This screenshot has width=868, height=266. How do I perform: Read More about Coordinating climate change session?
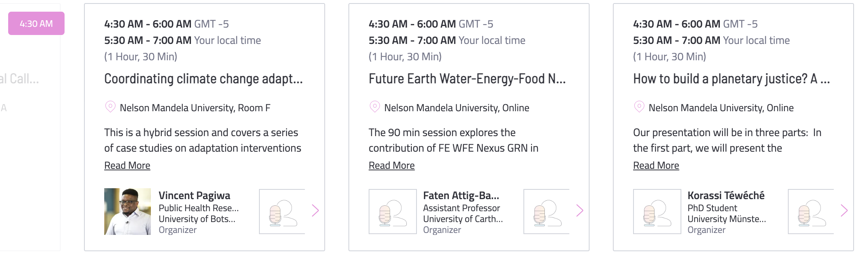tap(127, 165)
